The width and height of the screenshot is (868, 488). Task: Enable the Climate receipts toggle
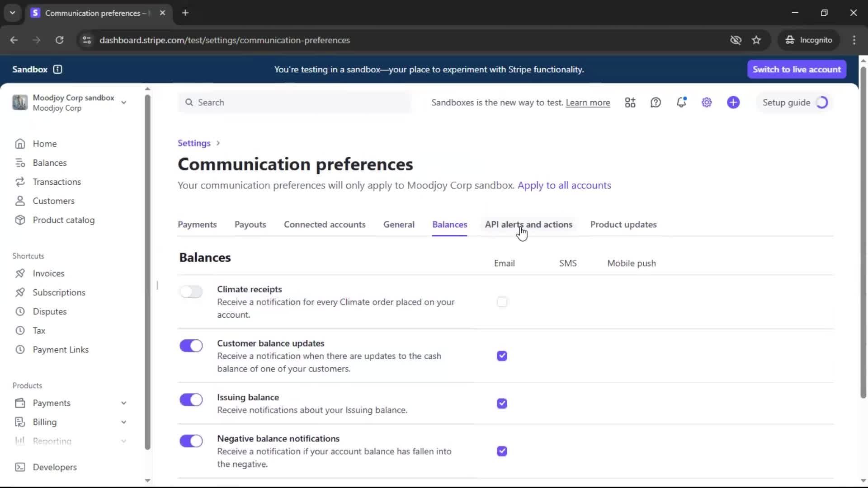[191, 292]
